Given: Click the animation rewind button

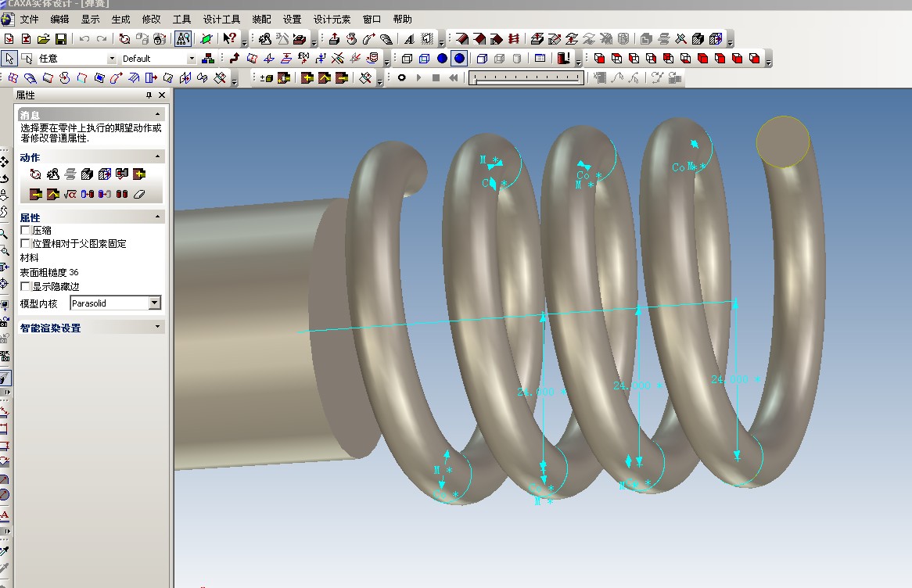Looking at the screenshot, I should 453,77.
